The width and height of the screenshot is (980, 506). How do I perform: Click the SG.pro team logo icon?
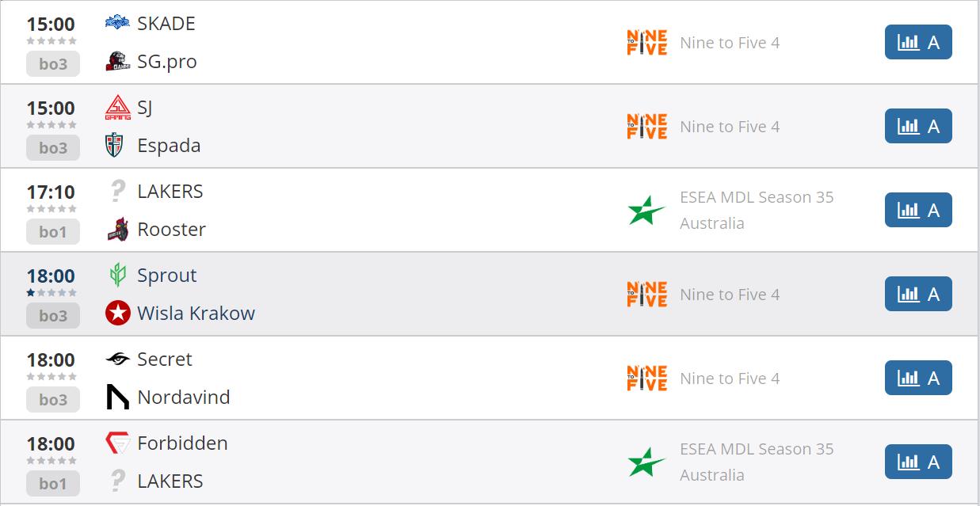[117, 62]
